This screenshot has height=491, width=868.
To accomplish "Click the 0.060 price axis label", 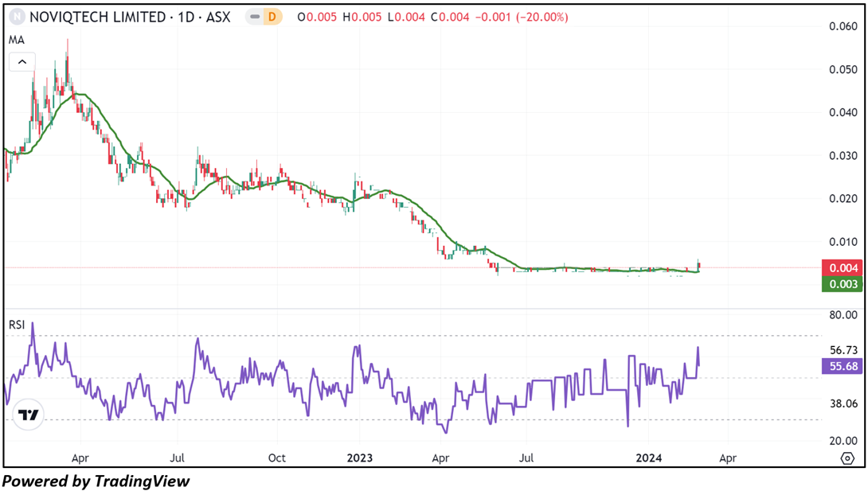I will click(x=843, y=26).
